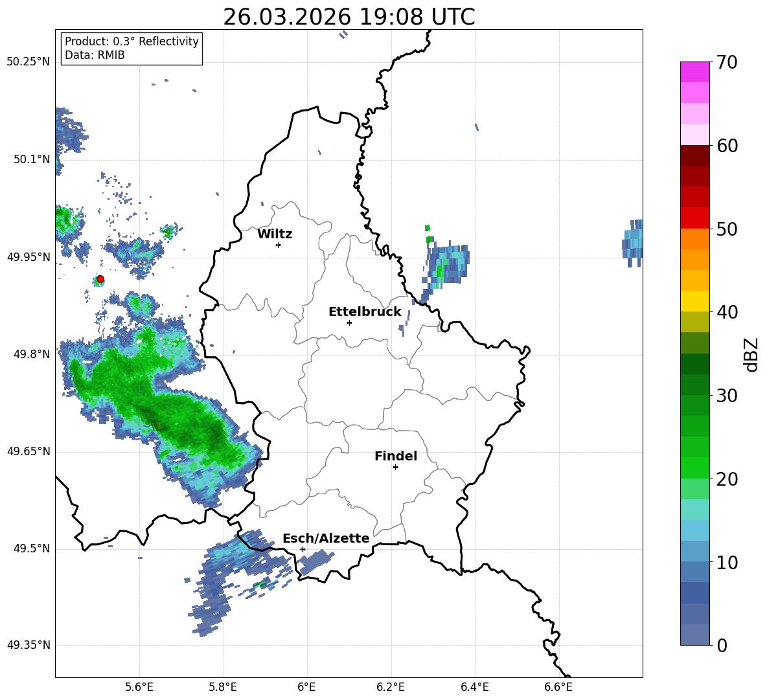
Task: Click the 50.1°N latitude label
Action: [32, 159]
